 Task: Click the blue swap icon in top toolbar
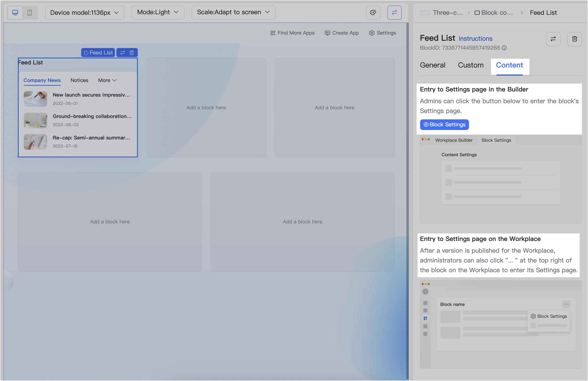394,13
